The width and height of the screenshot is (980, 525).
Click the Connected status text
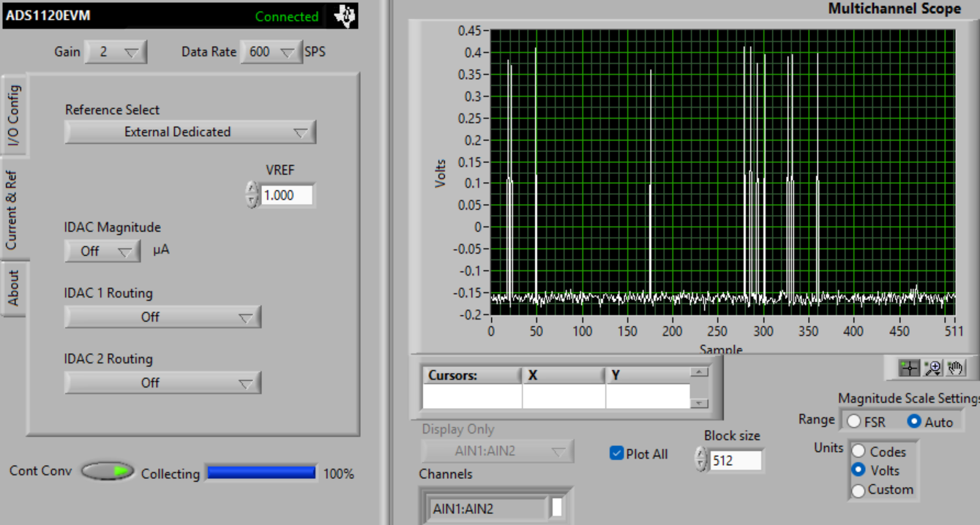287,16
